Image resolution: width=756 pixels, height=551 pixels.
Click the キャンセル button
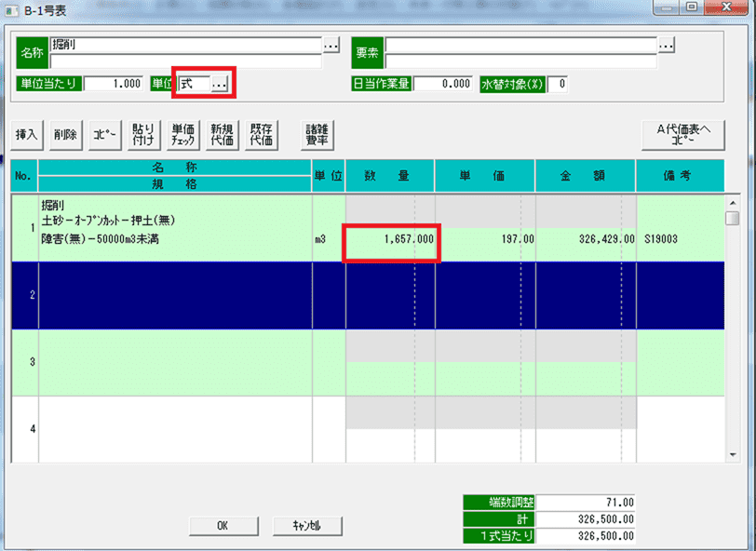pos(306,526)
